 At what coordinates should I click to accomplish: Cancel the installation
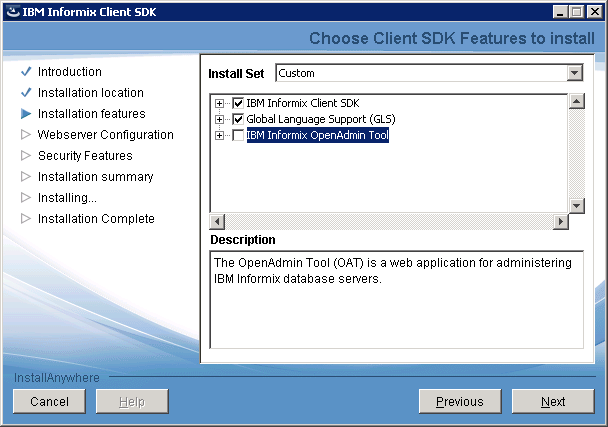coord(49,401)
